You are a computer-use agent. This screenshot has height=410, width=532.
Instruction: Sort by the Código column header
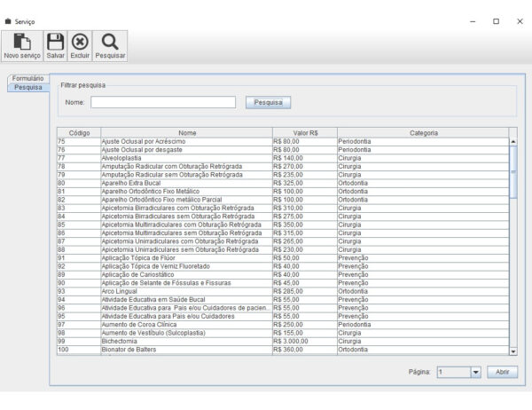pos(79,133)
